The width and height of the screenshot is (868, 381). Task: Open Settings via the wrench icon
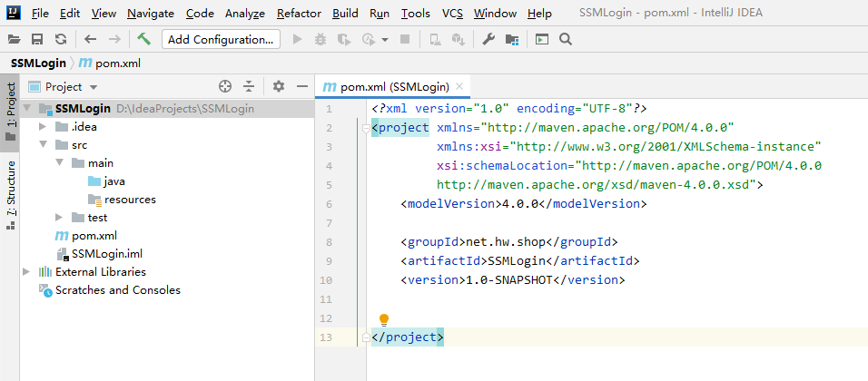pyautogui.click(x=488, y=39)
